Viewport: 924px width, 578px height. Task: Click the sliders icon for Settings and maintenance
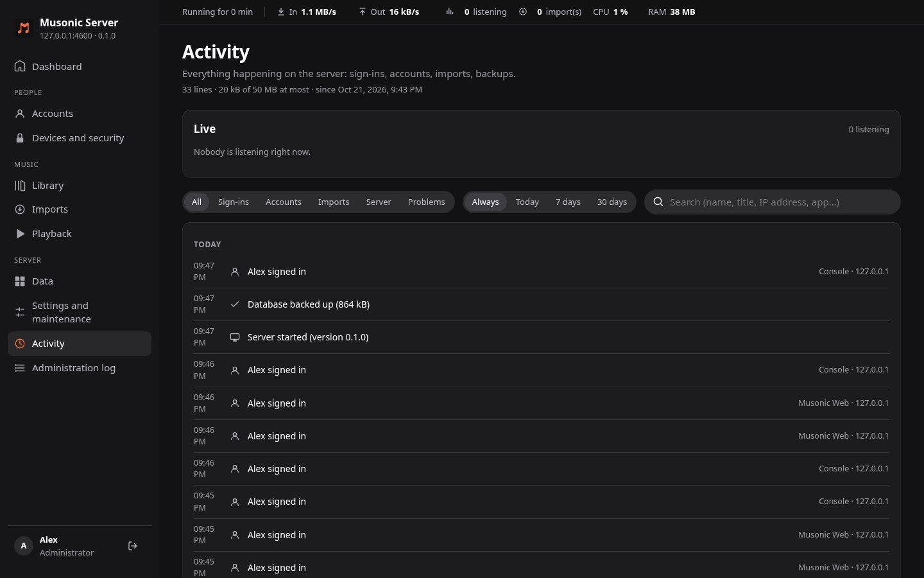[20, 312]
